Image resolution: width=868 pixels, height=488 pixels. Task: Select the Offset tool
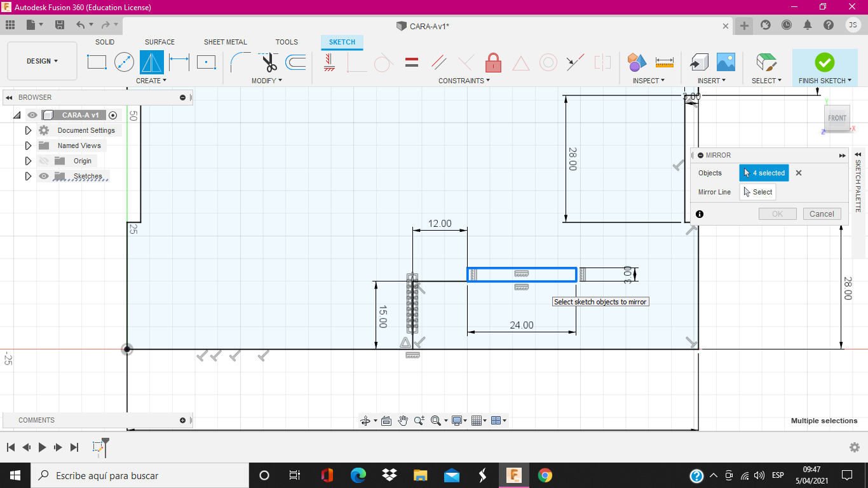coord(295,62)
